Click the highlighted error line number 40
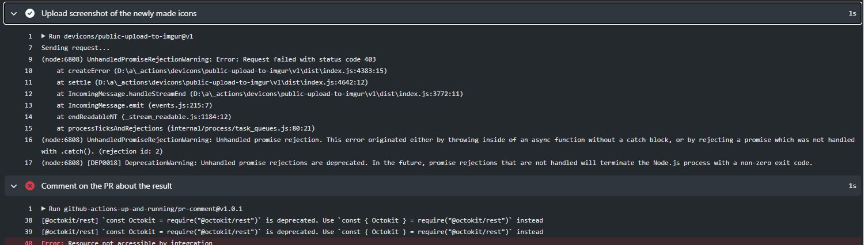The height and width of the screenshot is (245, 868). [29, 243]
